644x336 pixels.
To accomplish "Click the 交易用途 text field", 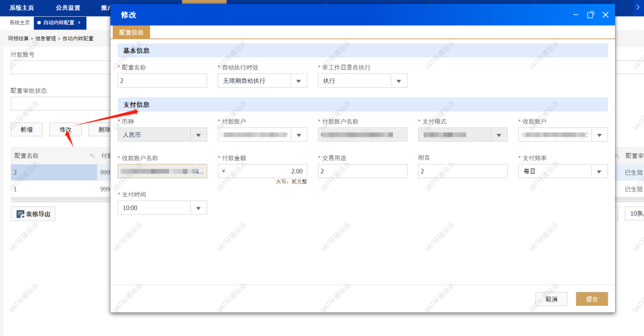I will 362,171.
